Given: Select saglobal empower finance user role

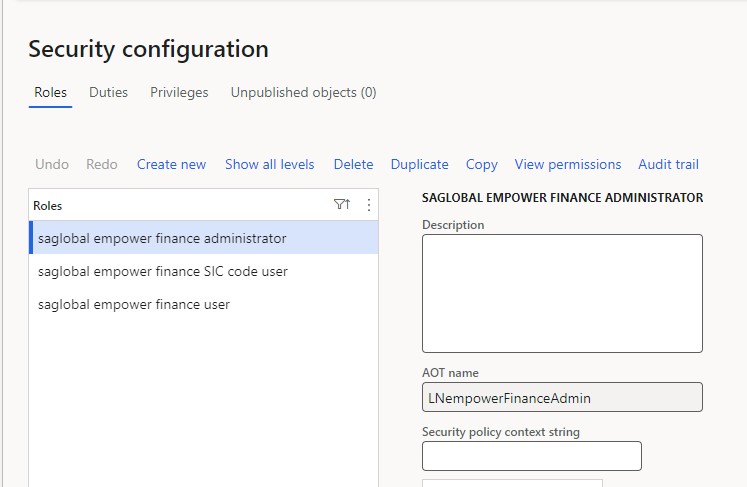Looking at the screenshot, I should coord(204,304).
